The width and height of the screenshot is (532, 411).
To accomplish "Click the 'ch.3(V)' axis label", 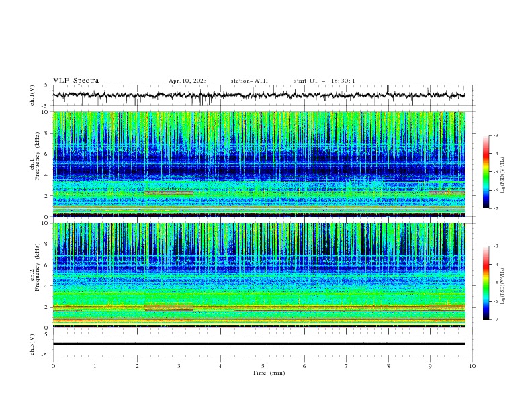I will (32, 345).
